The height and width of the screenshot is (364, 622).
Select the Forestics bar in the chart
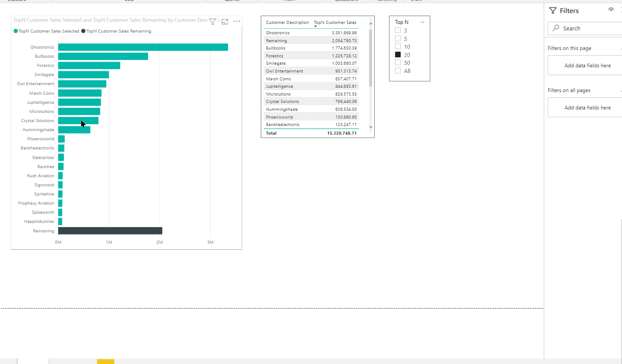(89, 66)
